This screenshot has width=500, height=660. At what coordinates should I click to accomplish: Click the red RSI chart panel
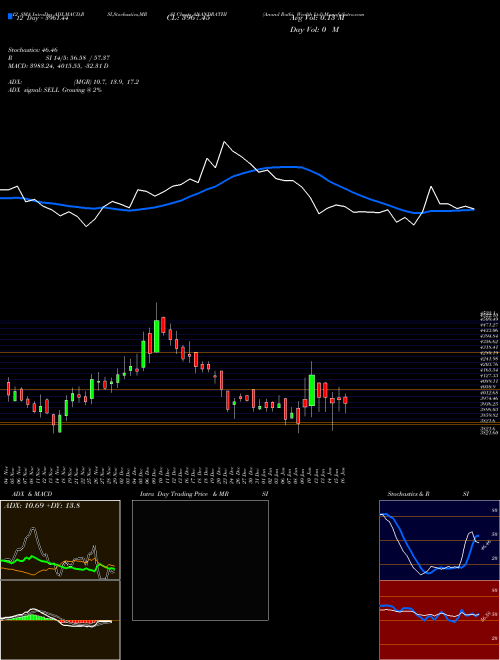pyautogui.click(x=439, y=620)
